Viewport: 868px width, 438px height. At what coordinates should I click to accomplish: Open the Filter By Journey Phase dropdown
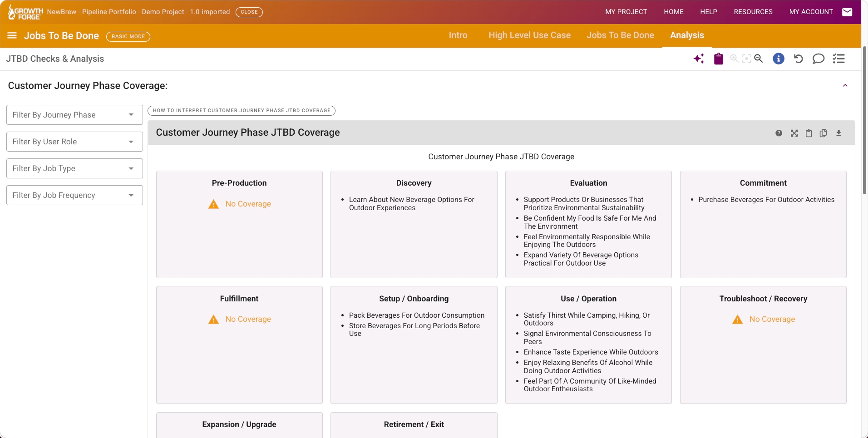pyautogui.click(x=74, y=115)
